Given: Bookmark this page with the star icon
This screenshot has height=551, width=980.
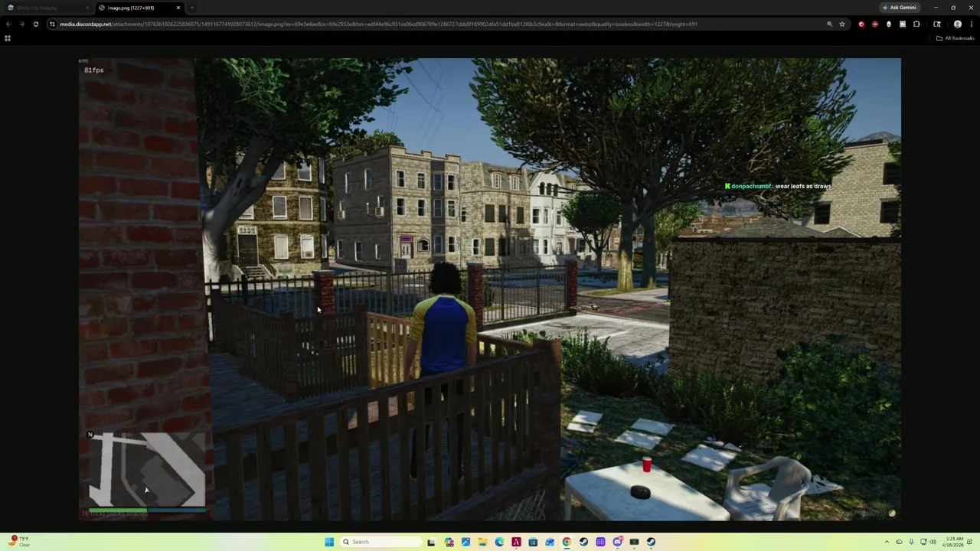Looking at the screenshot, I should (x=842, y=24).
